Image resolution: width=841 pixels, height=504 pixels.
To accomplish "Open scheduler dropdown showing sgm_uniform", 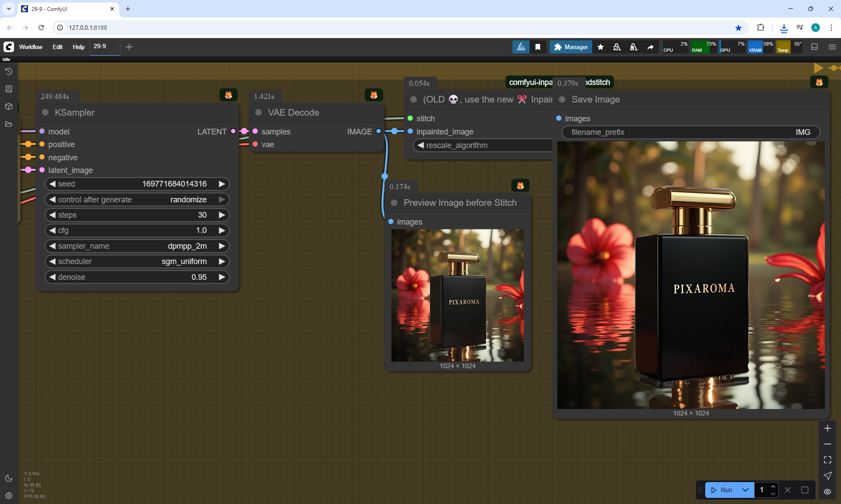I will tap(137, 261).
